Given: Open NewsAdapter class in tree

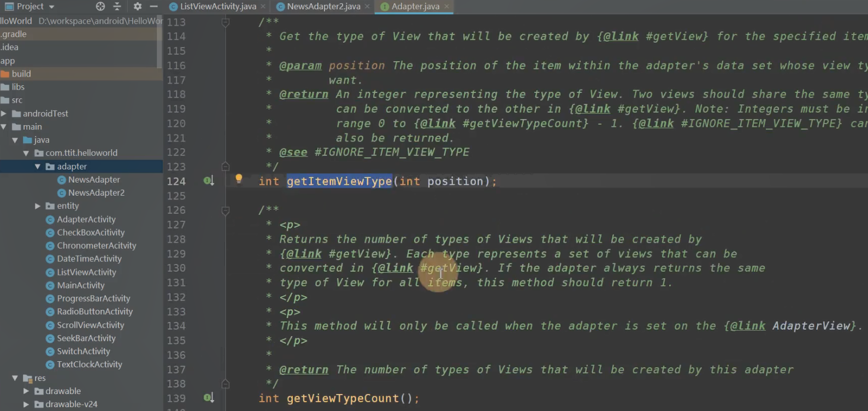Looking at the screenshot, I should point(94,180).
